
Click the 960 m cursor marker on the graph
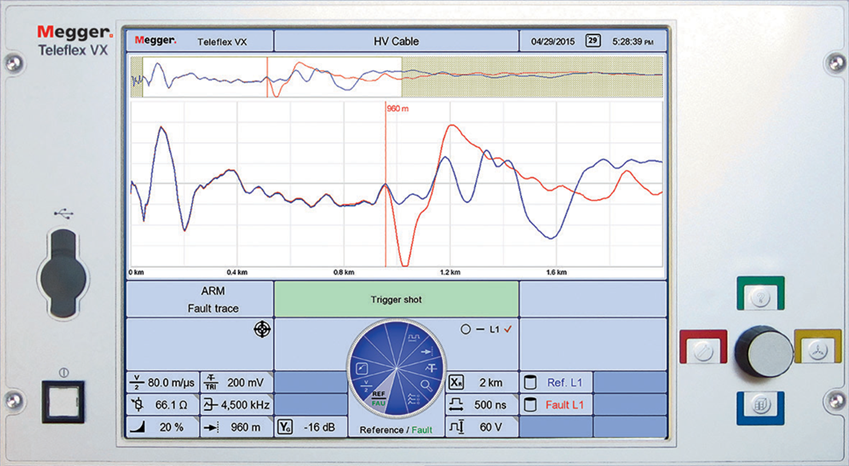click(x=397, y=109)
